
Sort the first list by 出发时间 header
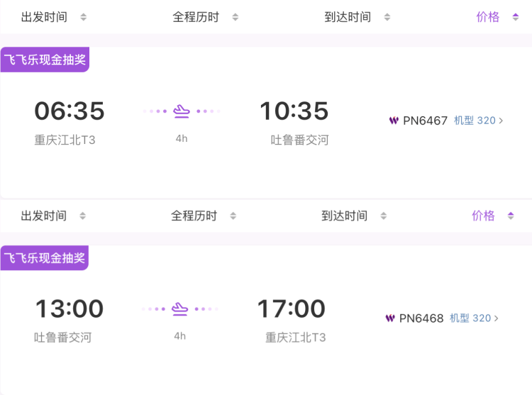[x=44, y=17]
